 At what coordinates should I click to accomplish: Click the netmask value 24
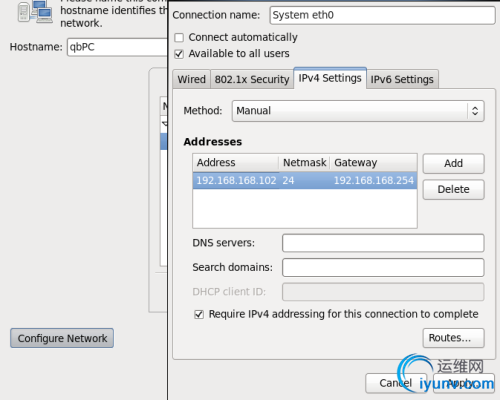[288, 180]
